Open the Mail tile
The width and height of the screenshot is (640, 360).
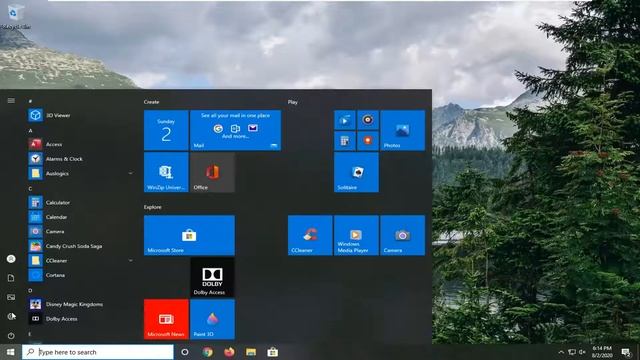click(x=236, y=130)
